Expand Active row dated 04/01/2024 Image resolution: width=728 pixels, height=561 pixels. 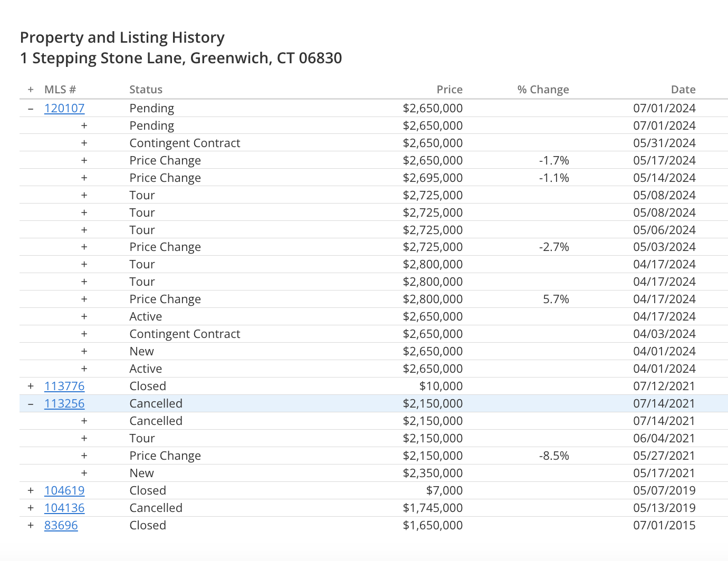[84, 369]
